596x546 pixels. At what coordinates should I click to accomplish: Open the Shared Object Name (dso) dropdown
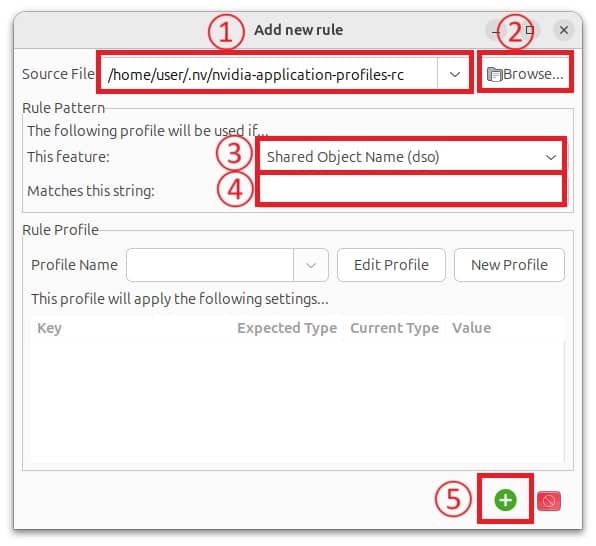(x=411, y=157)
